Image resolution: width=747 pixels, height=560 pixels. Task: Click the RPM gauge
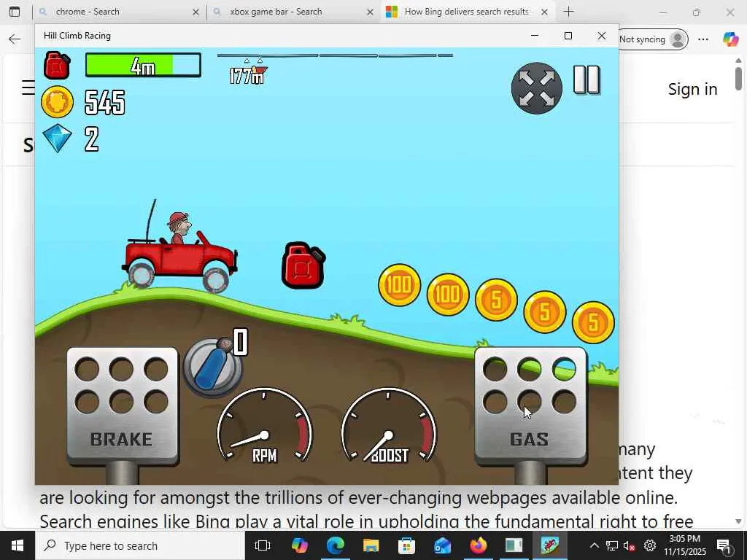coord(264,425)
